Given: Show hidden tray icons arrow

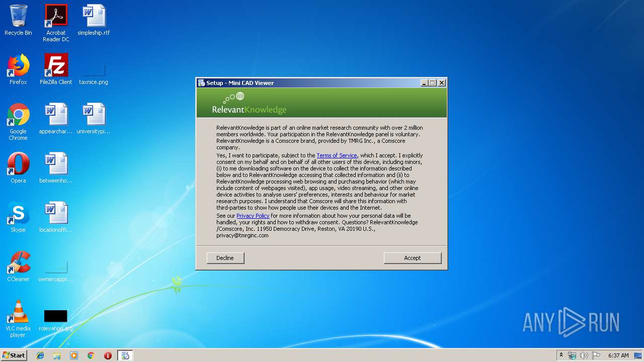Looking at the screenshot, I should pos(561,355).
